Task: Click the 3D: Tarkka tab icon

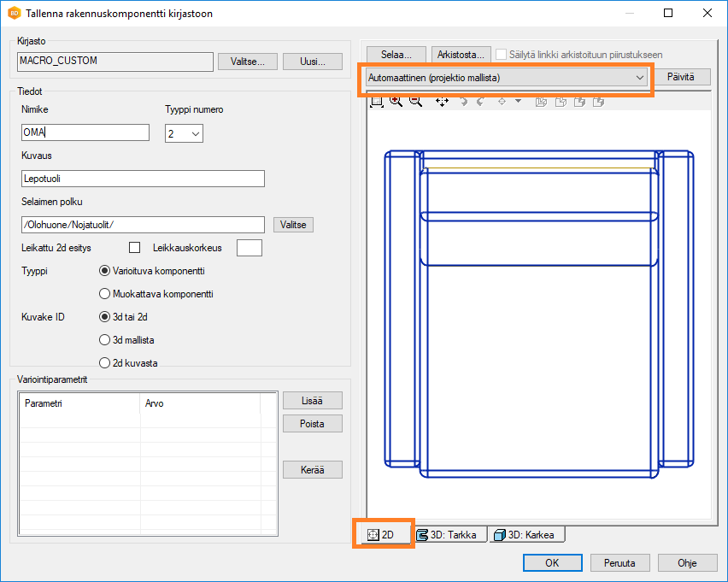Action: coord(421,535)
